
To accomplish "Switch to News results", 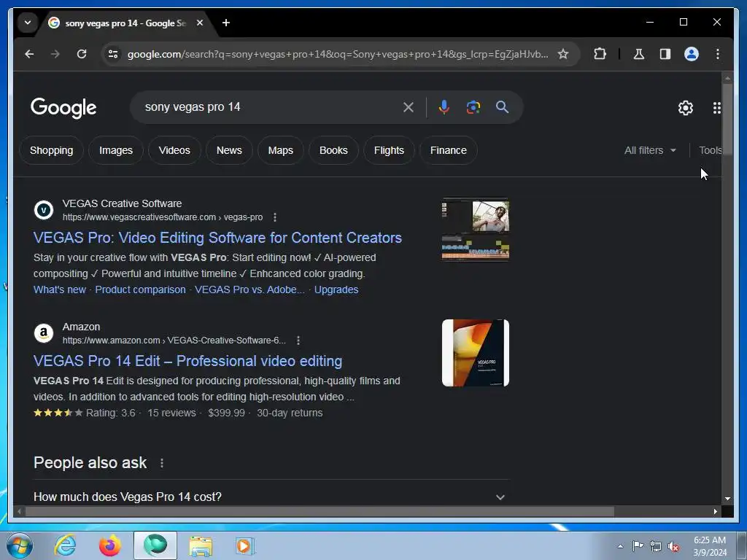I will tap(229, 150).
